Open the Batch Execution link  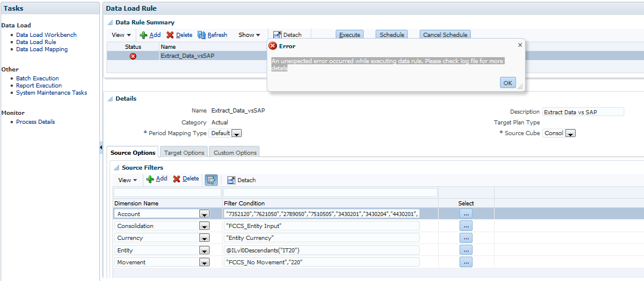37,78
